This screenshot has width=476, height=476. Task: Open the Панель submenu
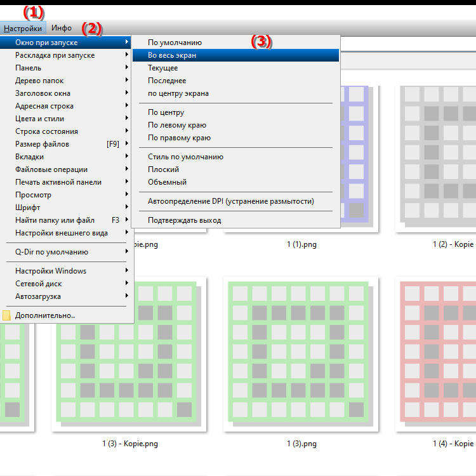65,68
